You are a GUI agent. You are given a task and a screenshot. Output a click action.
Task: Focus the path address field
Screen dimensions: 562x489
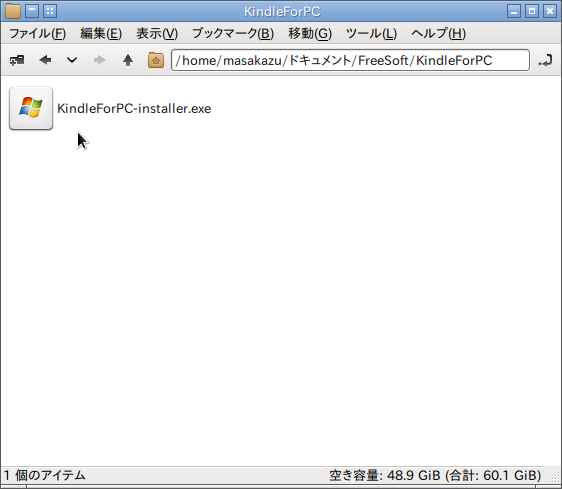click(x=350, y=60)
